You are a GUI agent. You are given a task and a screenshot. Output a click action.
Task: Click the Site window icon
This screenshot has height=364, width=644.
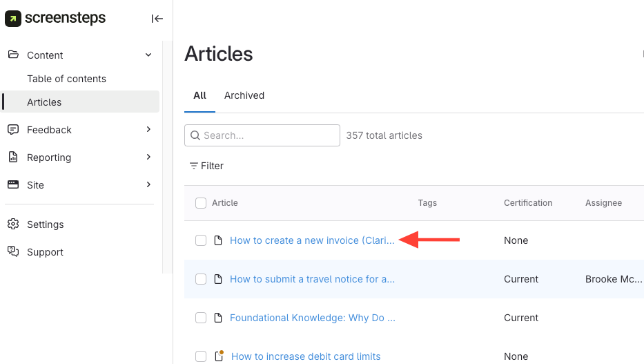click(x=13, y=185)
